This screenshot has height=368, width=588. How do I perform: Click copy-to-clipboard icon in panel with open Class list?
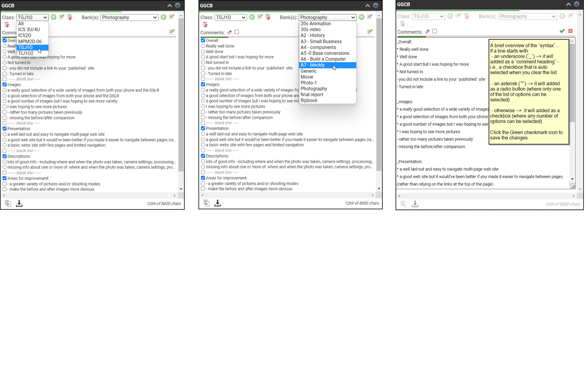tap(8, 203)
